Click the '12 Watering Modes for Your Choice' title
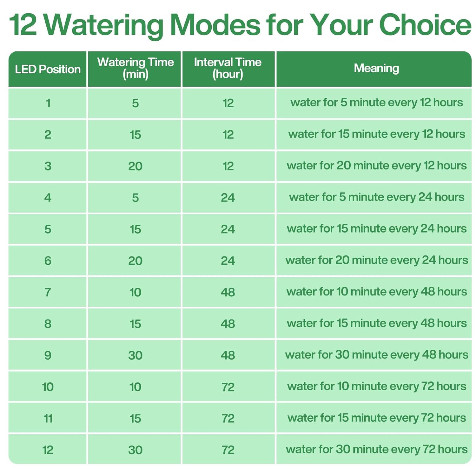 pyautogui.click(x=240, y=25)
